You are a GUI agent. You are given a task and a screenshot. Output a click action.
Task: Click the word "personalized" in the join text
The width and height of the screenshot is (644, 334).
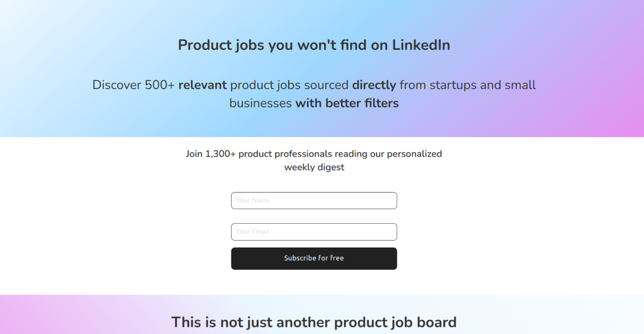[414, 154]
